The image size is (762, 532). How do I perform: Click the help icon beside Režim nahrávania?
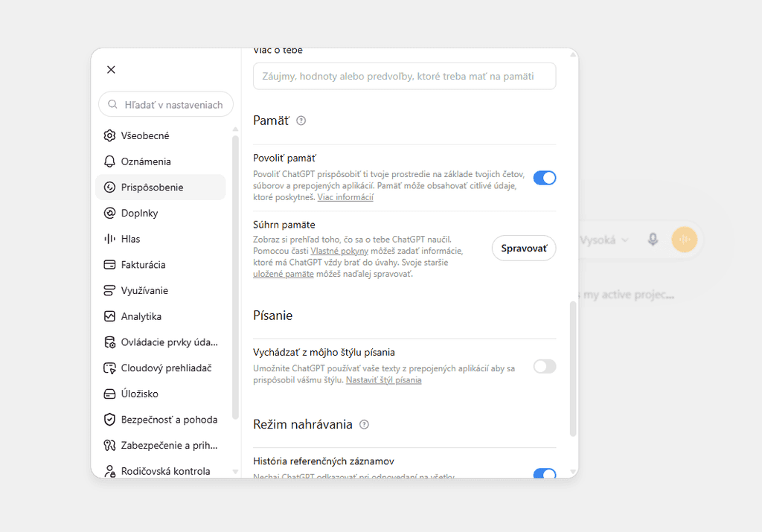coord(364,425)
